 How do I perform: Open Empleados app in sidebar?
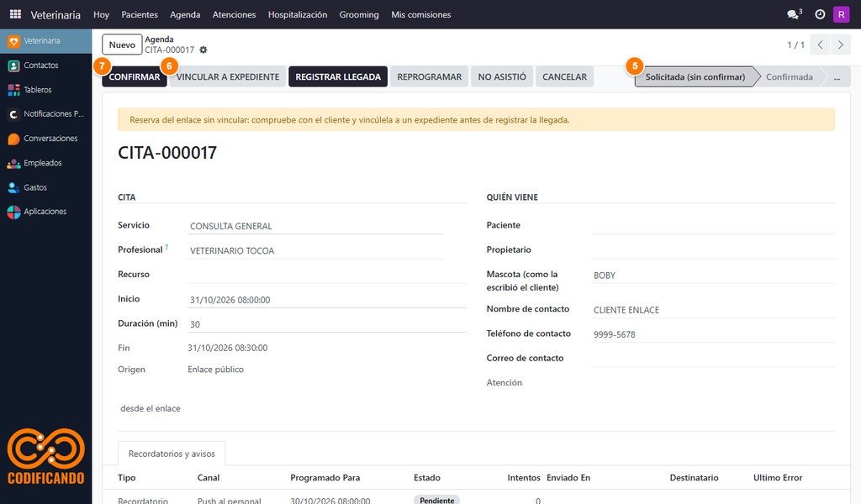coord(46,163)
